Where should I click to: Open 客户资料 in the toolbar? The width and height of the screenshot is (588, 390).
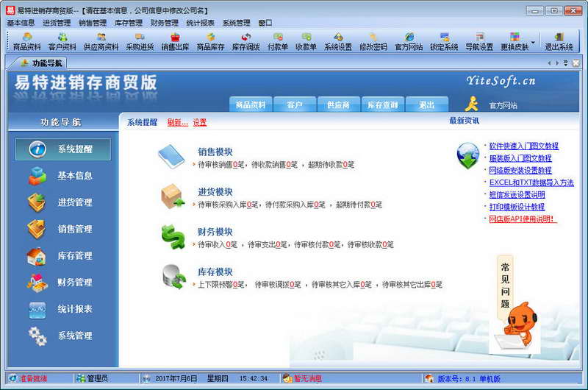click(x=62, y=42)
